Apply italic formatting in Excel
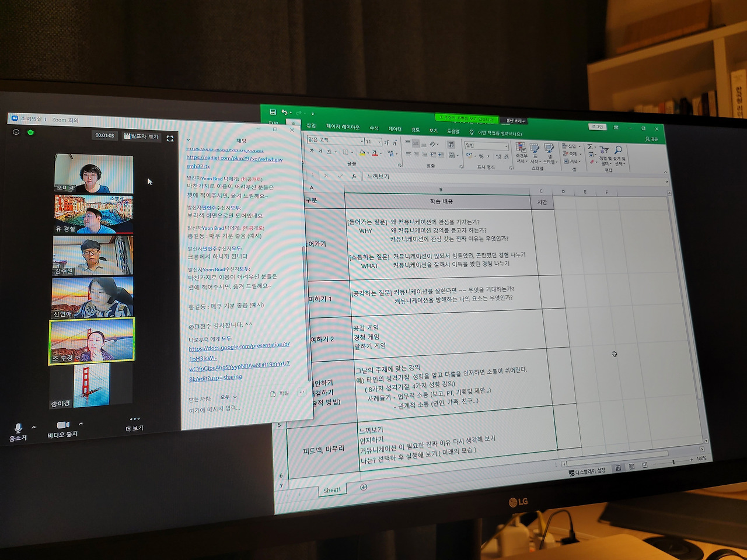Image resolution: width=747 pixels, height=560 pixels. [x=320, y=151]
